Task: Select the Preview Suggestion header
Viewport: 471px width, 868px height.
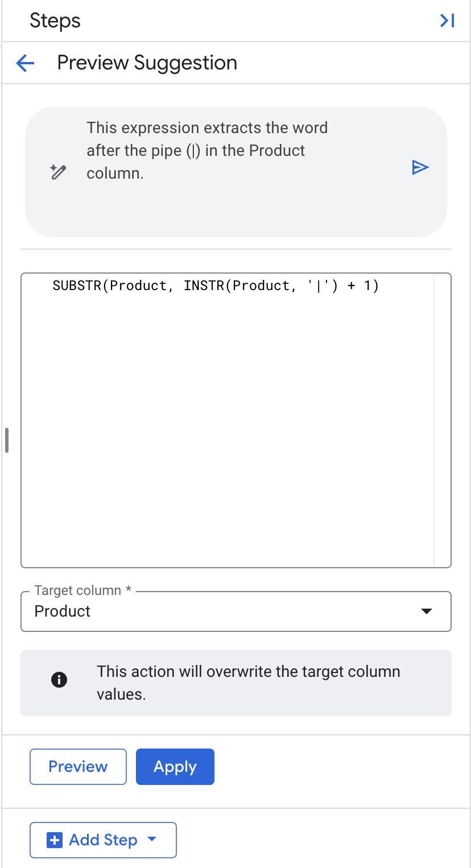Action: coord(147,63)
